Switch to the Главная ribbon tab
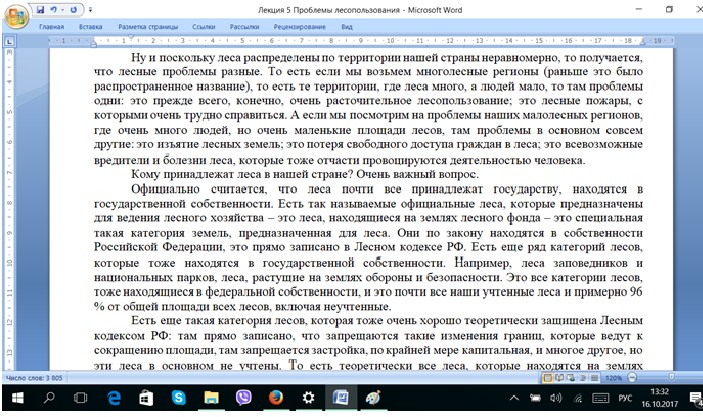This screenshot has width=703, height=417. click(51, 27)
